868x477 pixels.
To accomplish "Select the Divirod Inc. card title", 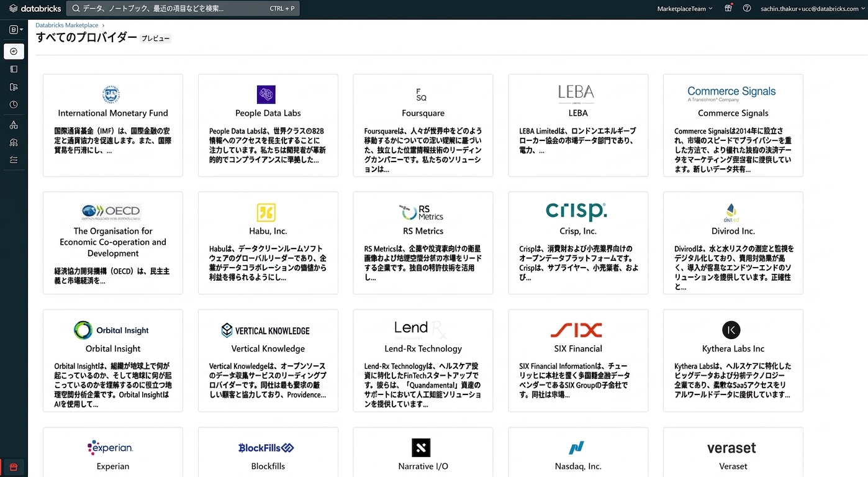I will tap(733, 231).
